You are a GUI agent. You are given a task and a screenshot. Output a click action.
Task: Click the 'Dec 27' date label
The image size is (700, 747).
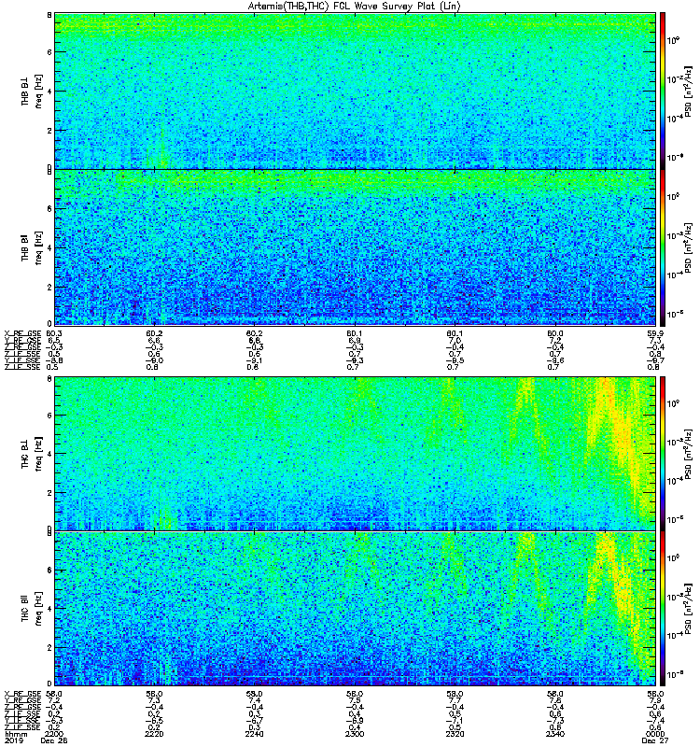(x=655, y=740)
